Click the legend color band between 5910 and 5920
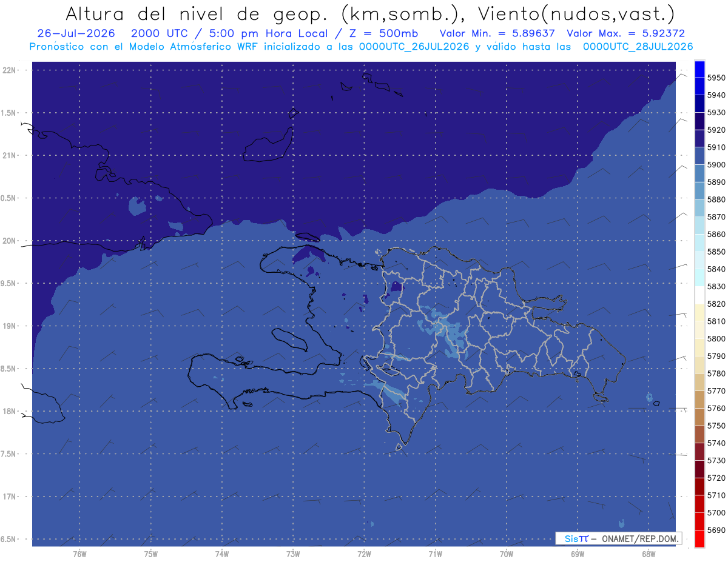Viewport: 728px width, 562px height. tap(699, 139)
